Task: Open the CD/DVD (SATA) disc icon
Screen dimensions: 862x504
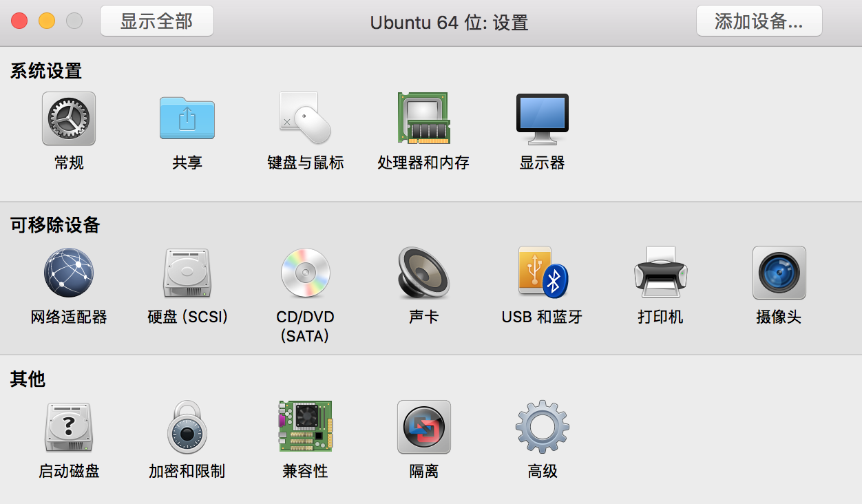Action: click(305, 273)
